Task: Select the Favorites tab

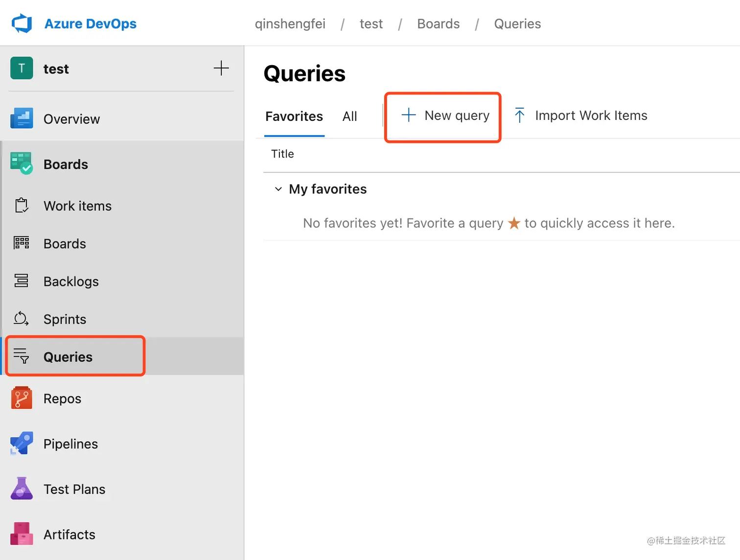Action: point(294,117)
